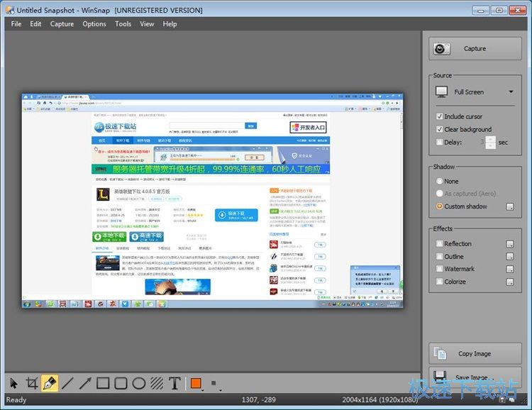Open Outline settings button
The height and width of the screenshot is (410, 532).
point(510,257)
